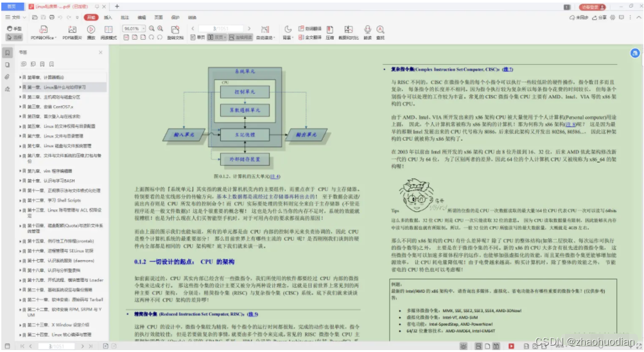Click the 未同步 sync status button
Viewport: 644px width, 352px height.
[x=579, y=17]
